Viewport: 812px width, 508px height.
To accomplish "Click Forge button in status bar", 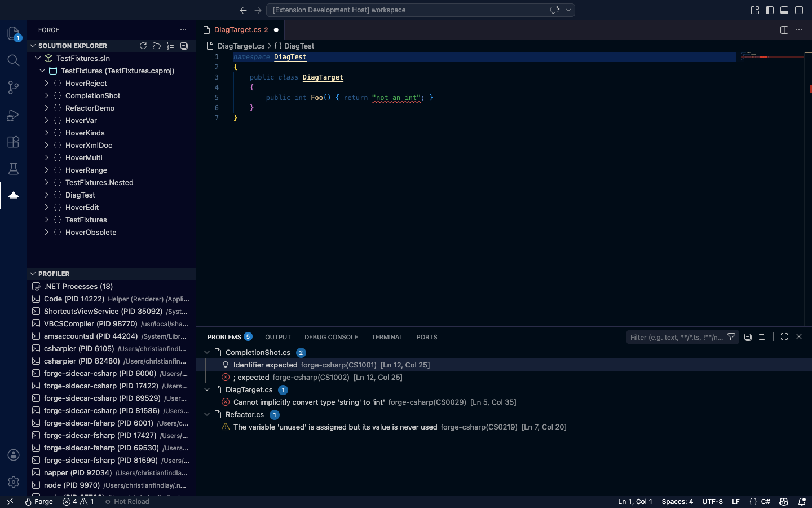I will click(x=39, y=501).
